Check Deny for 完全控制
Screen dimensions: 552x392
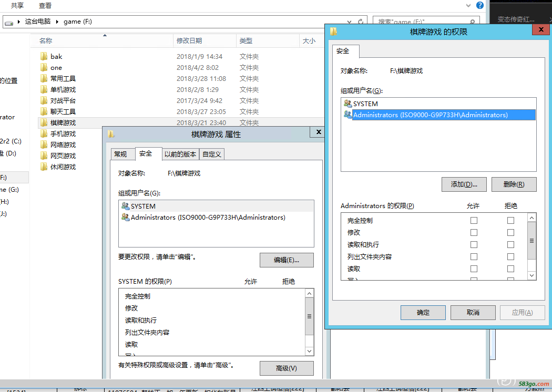click(510, 220)
